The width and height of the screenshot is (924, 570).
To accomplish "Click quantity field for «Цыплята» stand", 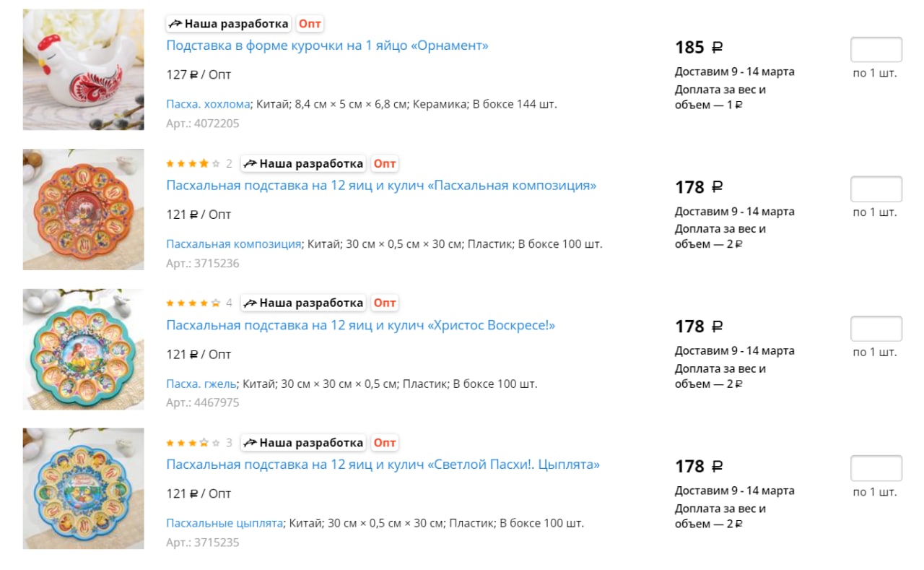I will pos(876,468).
